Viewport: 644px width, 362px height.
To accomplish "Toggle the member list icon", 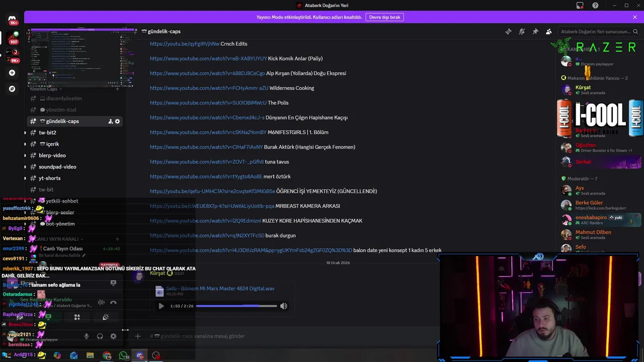I will [549, 31].
